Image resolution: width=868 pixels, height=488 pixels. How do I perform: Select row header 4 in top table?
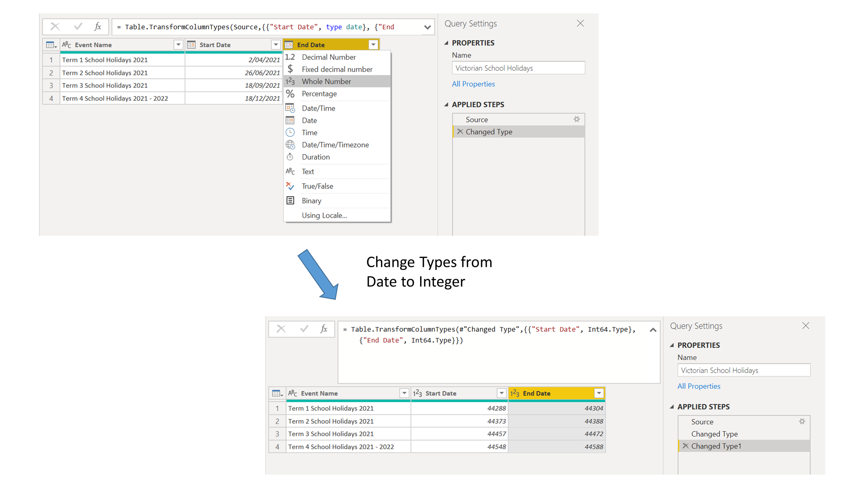51,98
